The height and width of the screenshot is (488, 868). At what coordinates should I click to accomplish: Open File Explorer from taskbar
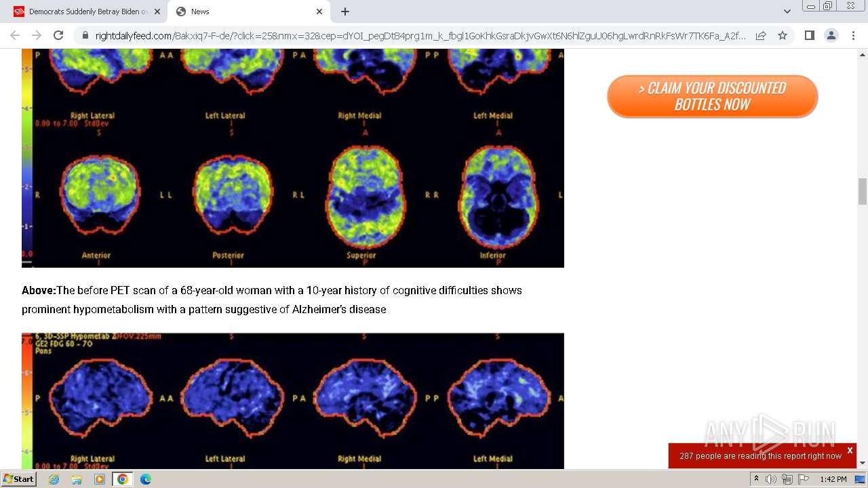77,479
